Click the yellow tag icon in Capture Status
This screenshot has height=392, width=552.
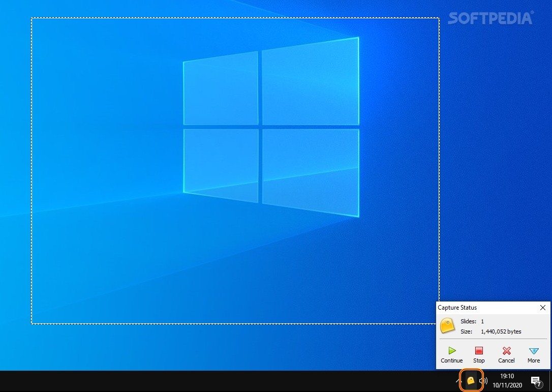(448, 325)
